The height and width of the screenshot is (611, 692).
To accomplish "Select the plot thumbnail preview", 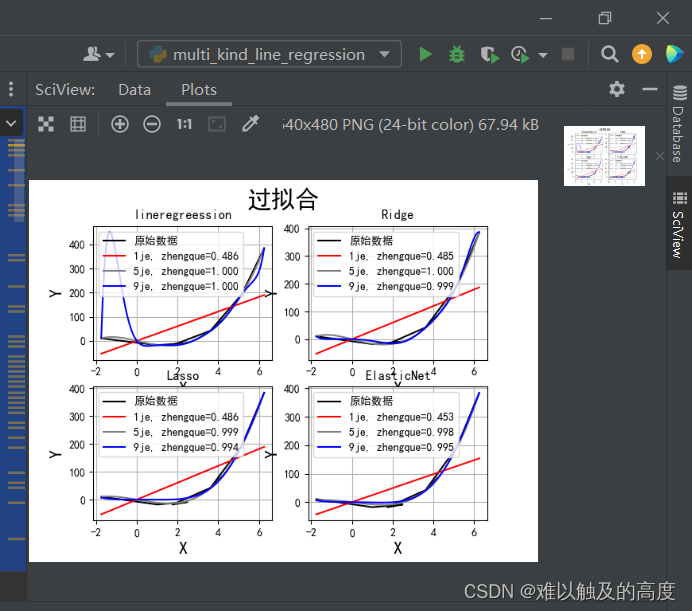I will (x=604, y=156).
